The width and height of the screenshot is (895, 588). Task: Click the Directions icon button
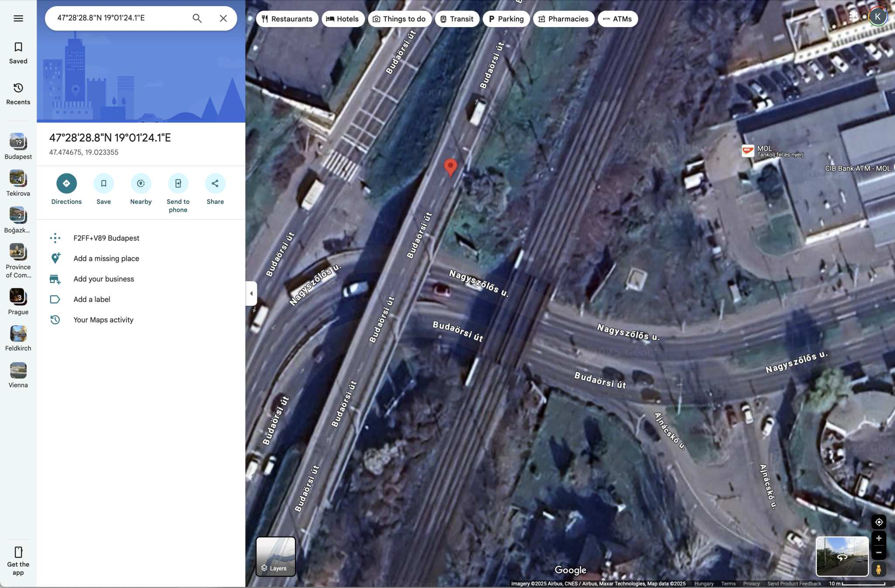66,183
